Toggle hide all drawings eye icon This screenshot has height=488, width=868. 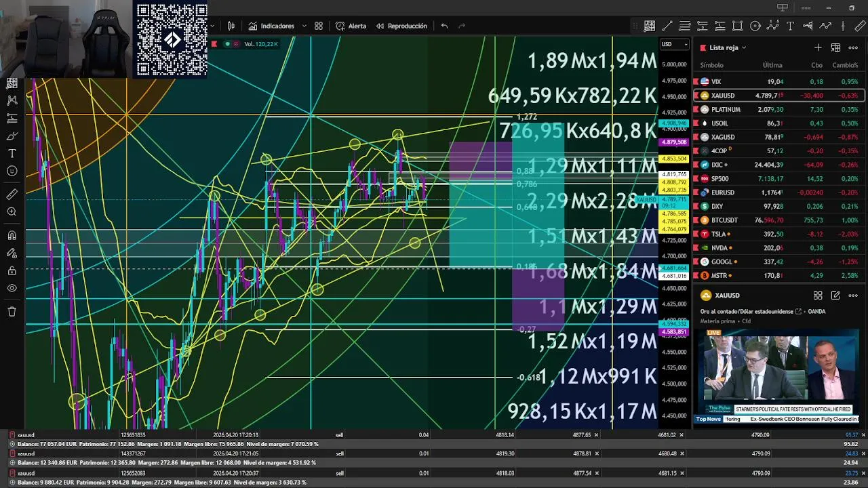point(12,289)
